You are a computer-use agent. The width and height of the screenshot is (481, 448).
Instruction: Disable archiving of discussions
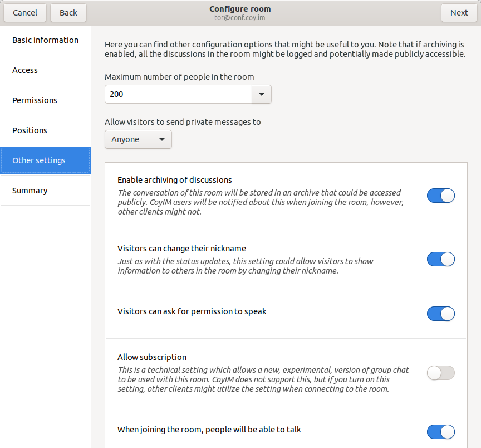tap(440, 196)
